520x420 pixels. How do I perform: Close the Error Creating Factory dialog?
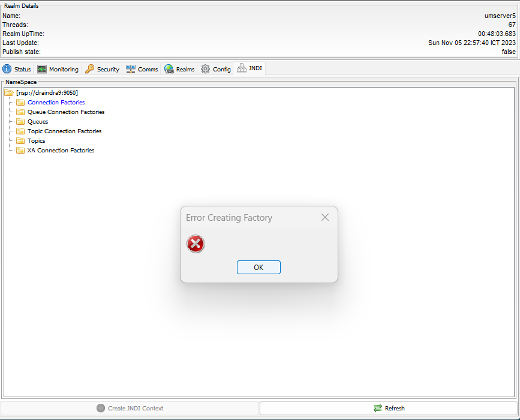pyautogui.click(x=325, y=217)
